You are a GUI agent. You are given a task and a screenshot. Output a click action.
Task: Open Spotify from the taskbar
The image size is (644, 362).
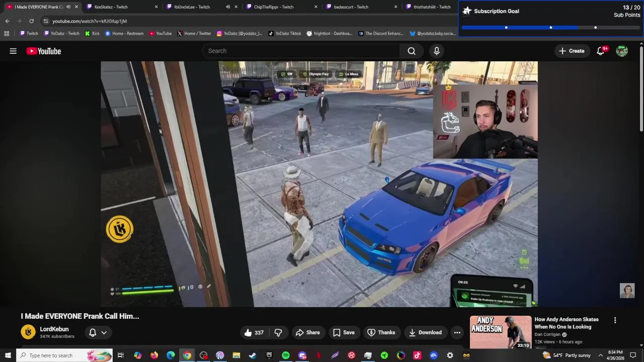286,355
